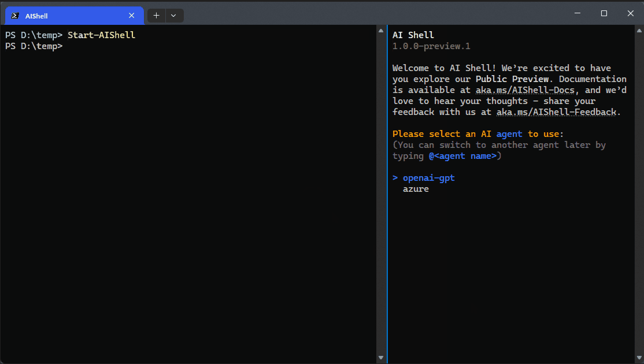Screen dimensions: 644x364
Task: Open a new terminal tab
Action: pyautogui.click(x=157, y=16)
